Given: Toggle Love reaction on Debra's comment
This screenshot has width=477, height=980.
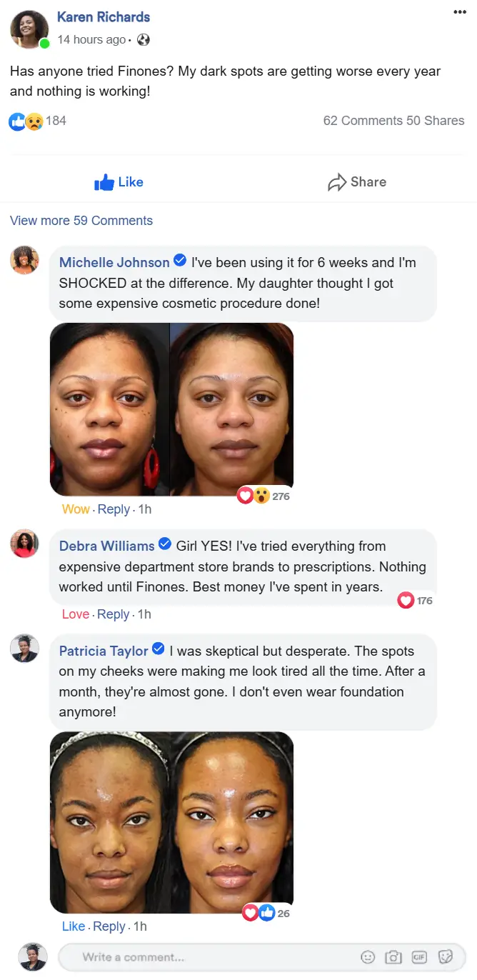Looking at the screenshot, I should (x=76, y=614).
